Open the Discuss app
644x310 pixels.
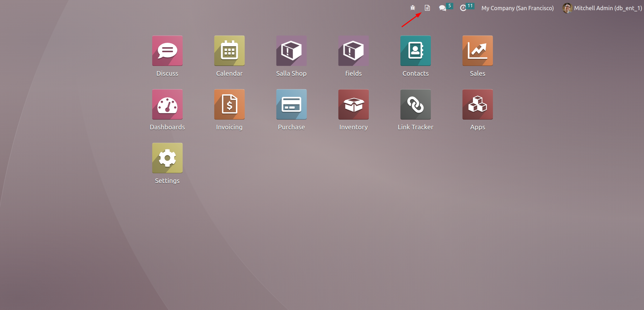tap(167, 51)
